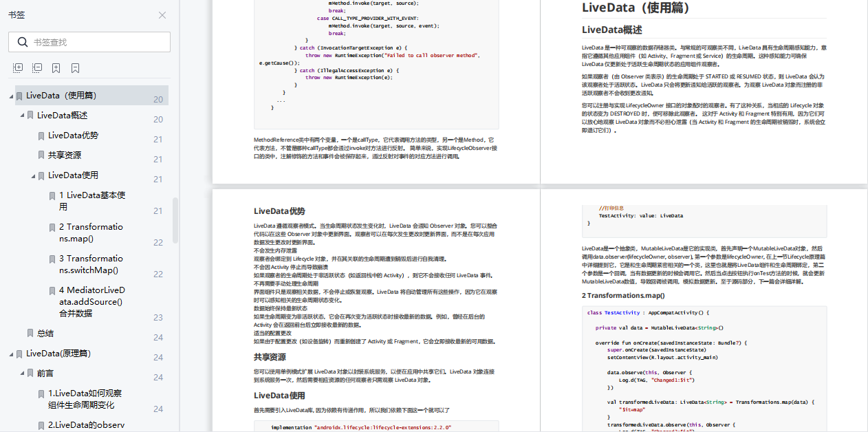This screenshot has height=432, width=868.
Task: Click the androidx.lifecycle implementation code line
Action: [x=360, y=427]
